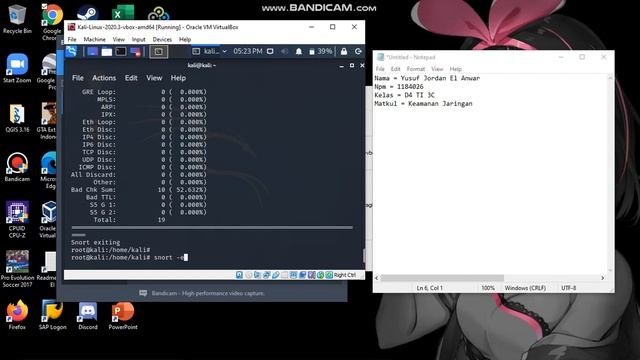Open Notepad Edit menu
This screenshot has width=640, height=360.
coord(396,69)
